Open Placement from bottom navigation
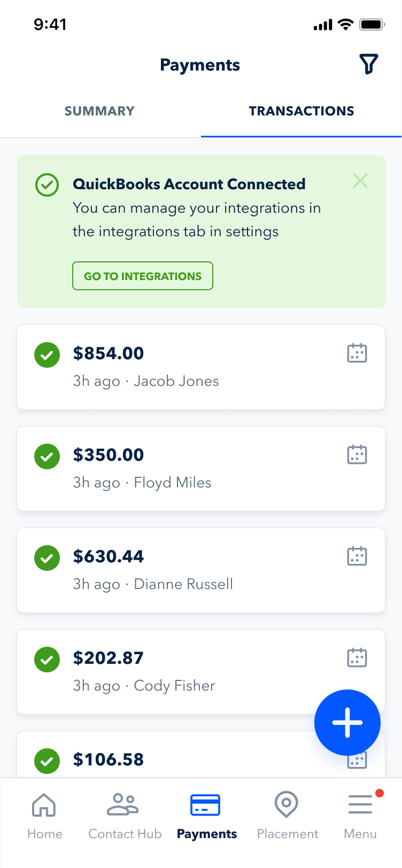Viewport: 402px width, 868px height. 287,815
